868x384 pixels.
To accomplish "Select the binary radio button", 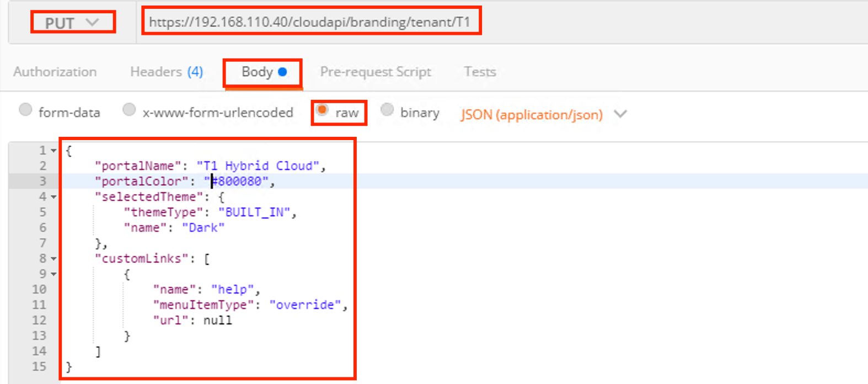I will click(387, 110).
